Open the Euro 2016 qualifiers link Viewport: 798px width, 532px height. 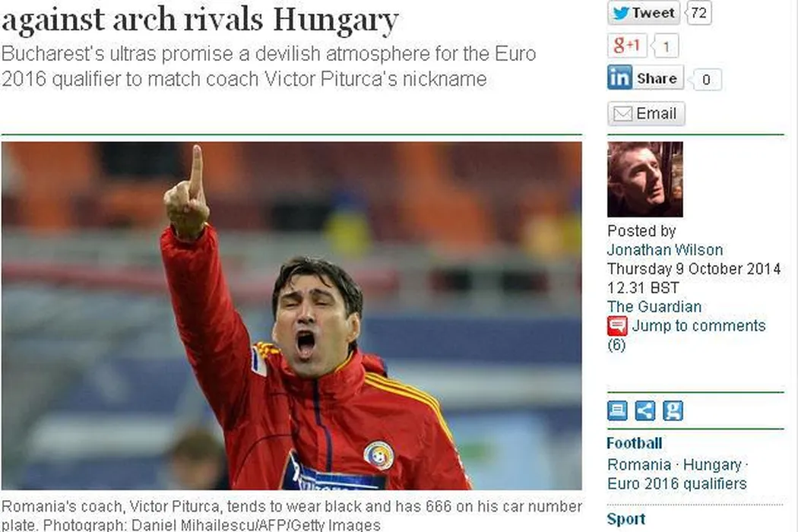coord(677,483)
